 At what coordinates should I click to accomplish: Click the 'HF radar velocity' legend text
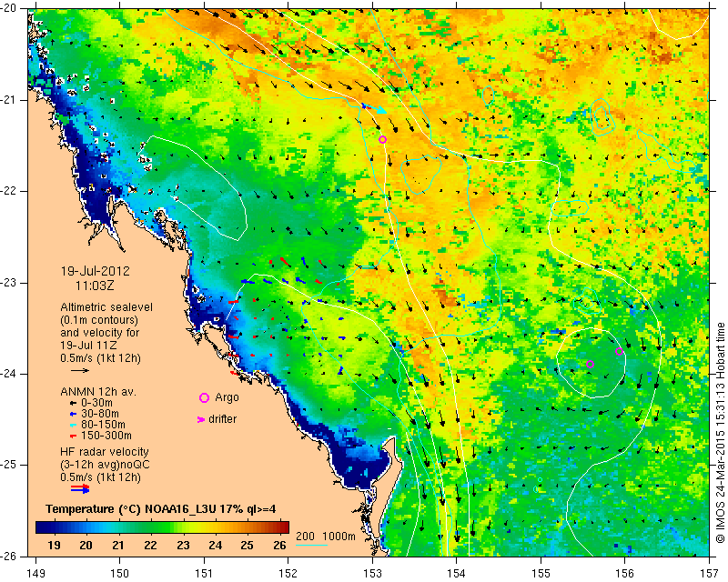[x=105, y=452]
